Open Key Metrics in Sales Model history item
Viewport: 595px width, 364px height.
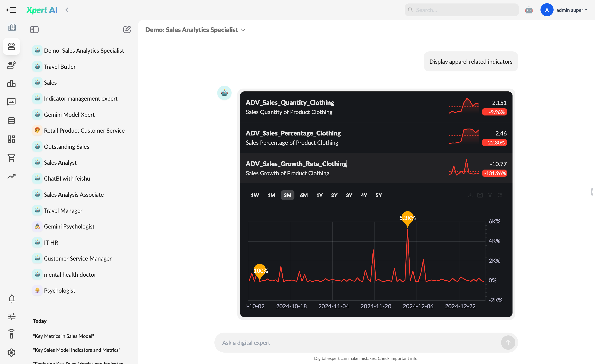(64, 336)
